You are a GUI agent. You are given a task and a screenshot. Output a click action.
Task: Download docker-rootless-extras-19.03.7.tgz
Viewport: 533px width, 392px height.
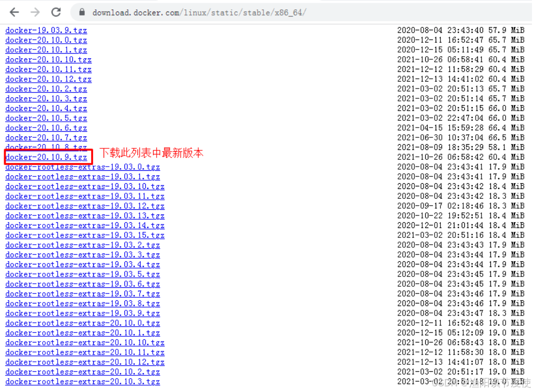tap(83, 294)
